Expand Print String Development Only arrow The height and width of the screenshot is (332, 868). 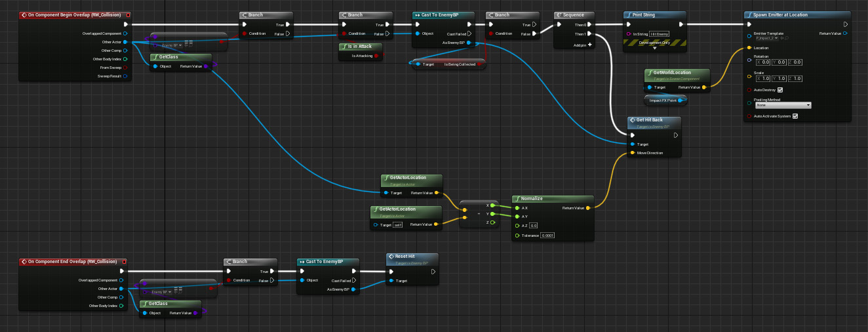point(654,48)
